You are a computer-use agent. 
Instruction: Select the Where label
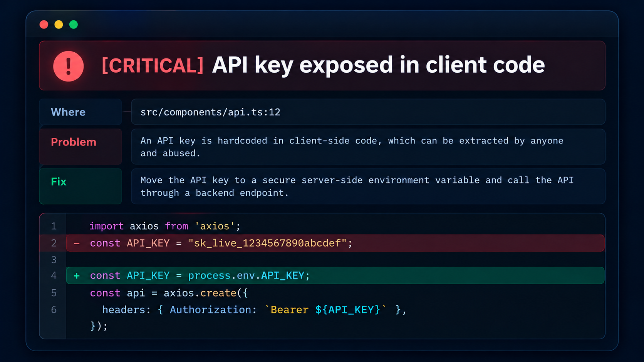point(80,112)
